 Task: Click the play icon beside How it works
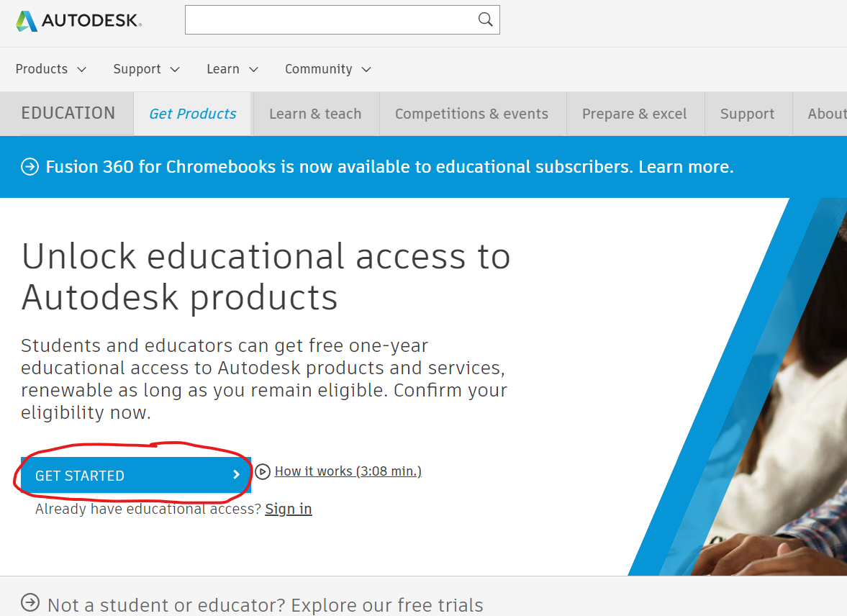point(263,471)
